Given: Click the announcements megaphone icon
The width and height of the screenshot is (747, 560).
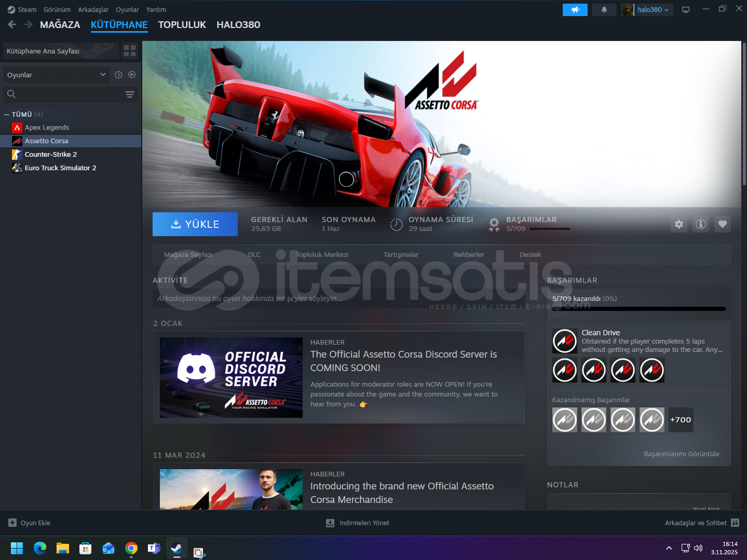Looking at the screenshot, I should (x=575, y=10).
